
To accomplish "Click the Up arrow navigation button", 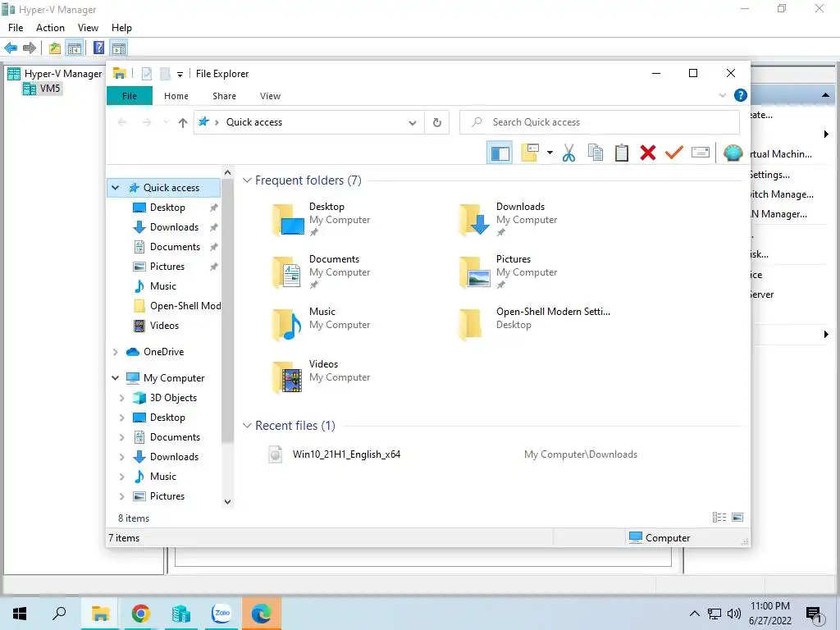I will coord(183,123).
